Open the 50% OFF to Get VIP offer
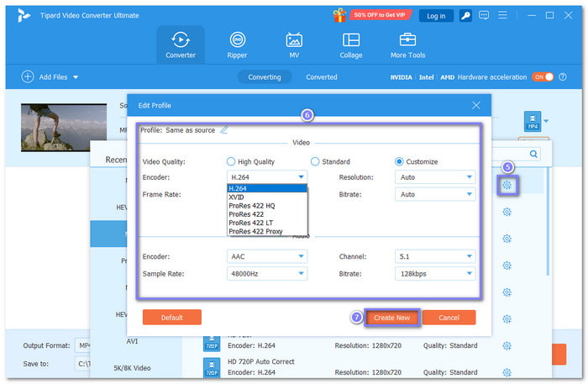Screen dimensions: 588x384 pos(380,15)
